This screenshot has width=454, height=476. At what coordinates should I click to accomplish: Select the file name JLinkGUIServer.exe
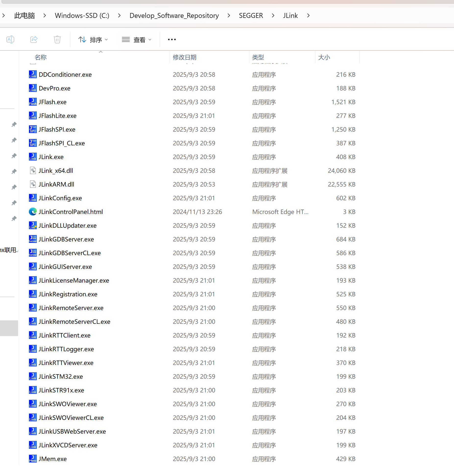coord(65,267)
